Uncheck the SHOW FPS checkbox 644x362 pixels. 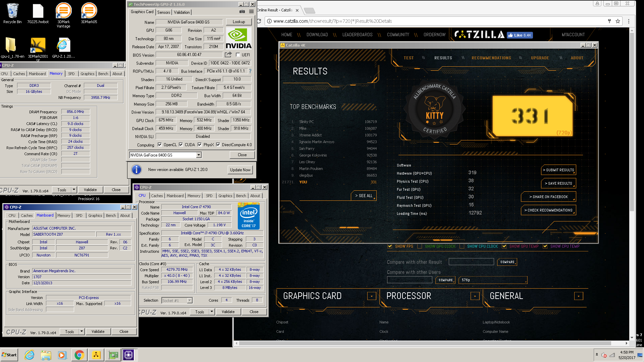pos(390,246)
